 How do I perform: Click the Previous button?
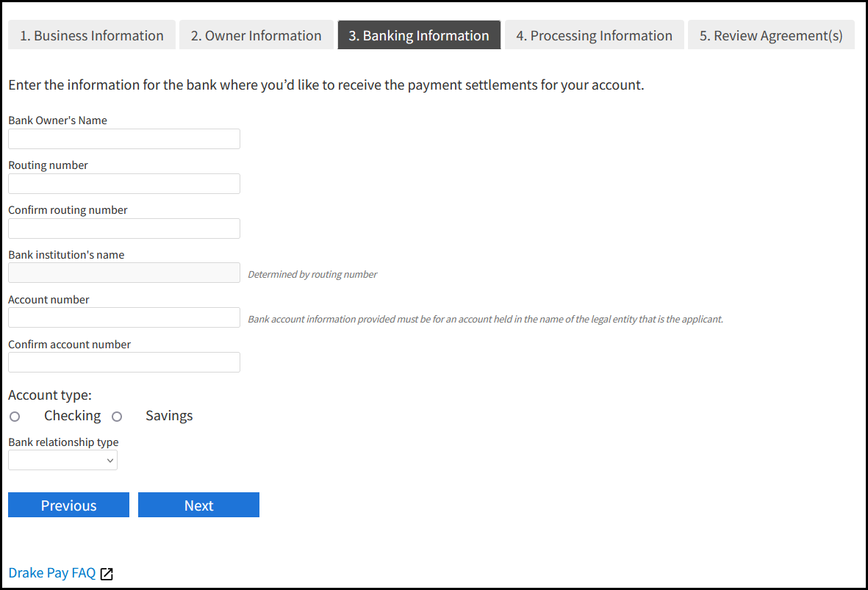[x=68, y=505]
